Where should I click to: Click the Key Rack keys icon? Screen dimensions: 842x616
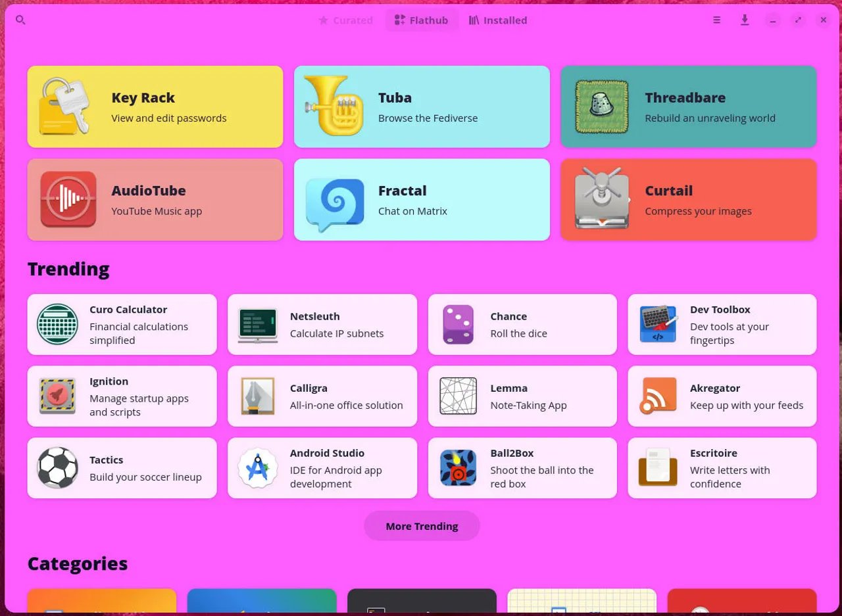[64, 107]
